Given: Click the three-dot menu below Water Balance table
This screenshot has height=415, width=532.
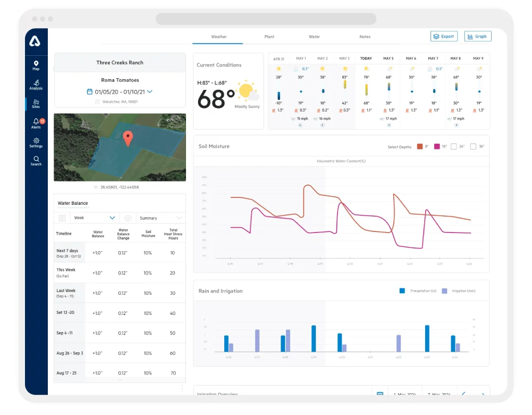Looking at the screenshot, I should tap(182, 388).
